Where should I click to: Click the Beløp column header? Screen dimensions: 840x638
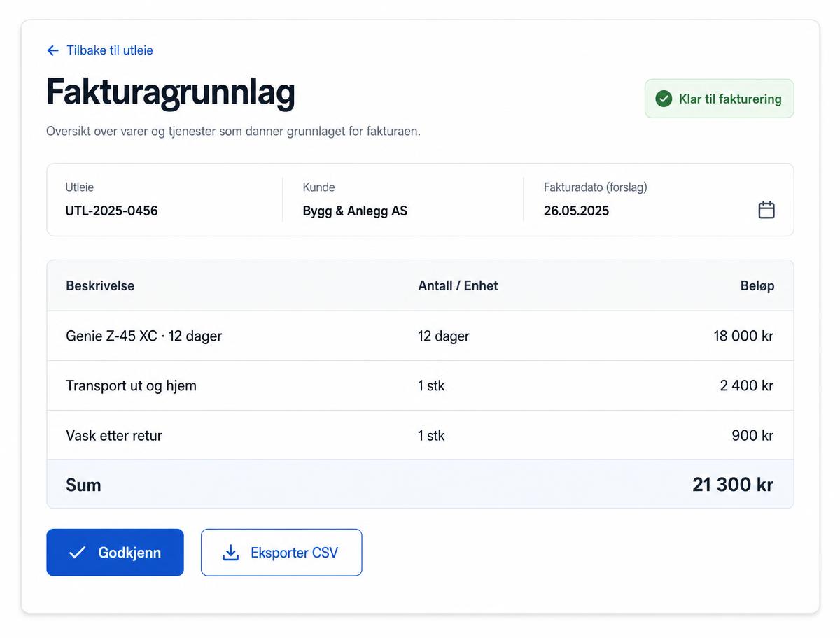757,285
